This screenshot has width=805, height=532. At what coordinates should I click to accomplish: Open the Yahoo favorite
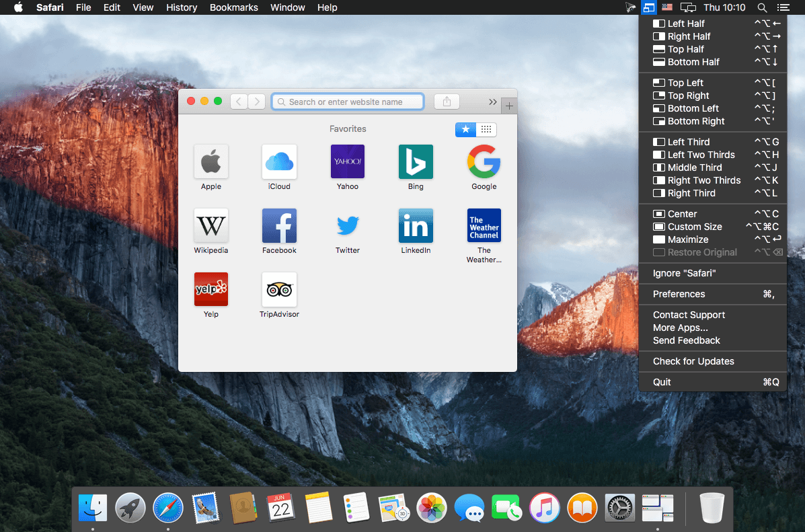tap(348, 162)
